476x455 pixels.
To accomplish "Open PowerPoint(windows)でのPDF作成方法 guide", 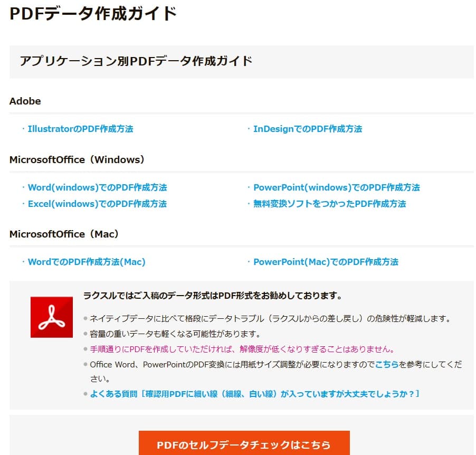I will point(336,187).
